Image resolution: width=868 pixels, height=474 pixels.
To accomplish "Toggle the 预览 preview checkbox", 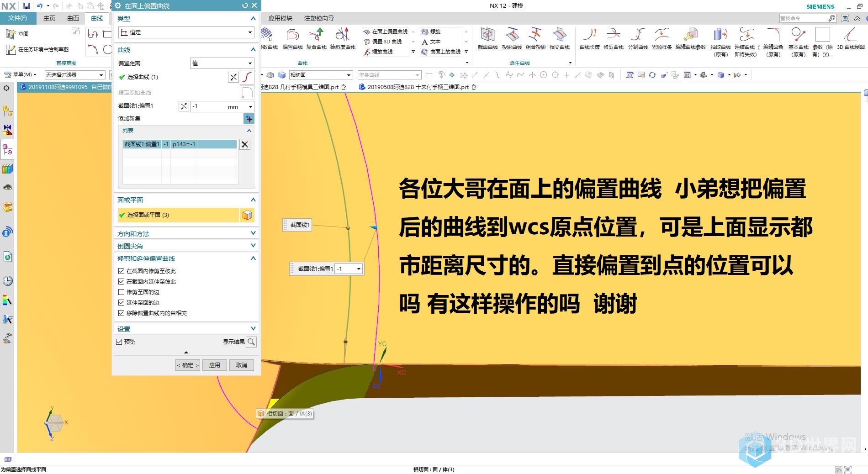I will click(x=119, y=342).
